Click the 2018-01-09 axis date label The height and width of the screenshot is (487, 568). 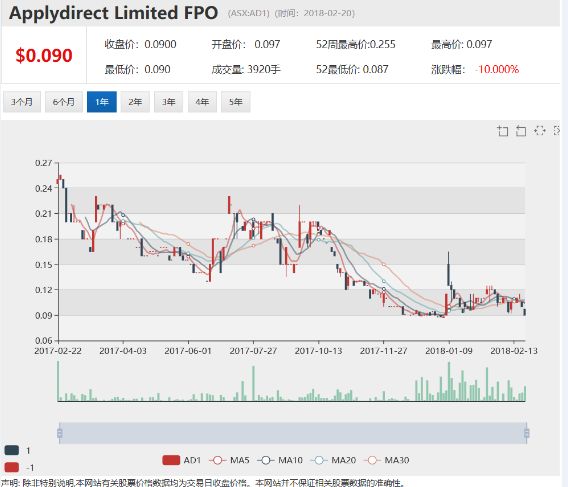coord(449,351)
